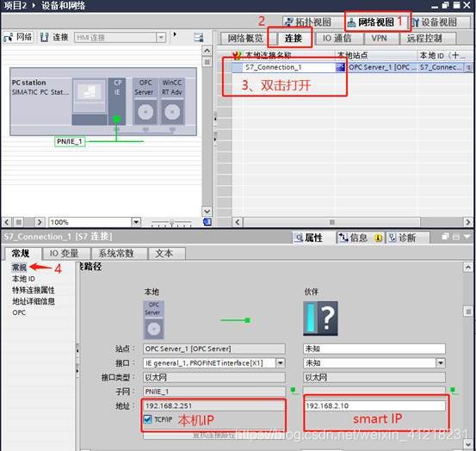Image resolution: width=476 pixels, height=451 pixels.
Task: Select the PC station computer module icon
Action: pos(90,102)
